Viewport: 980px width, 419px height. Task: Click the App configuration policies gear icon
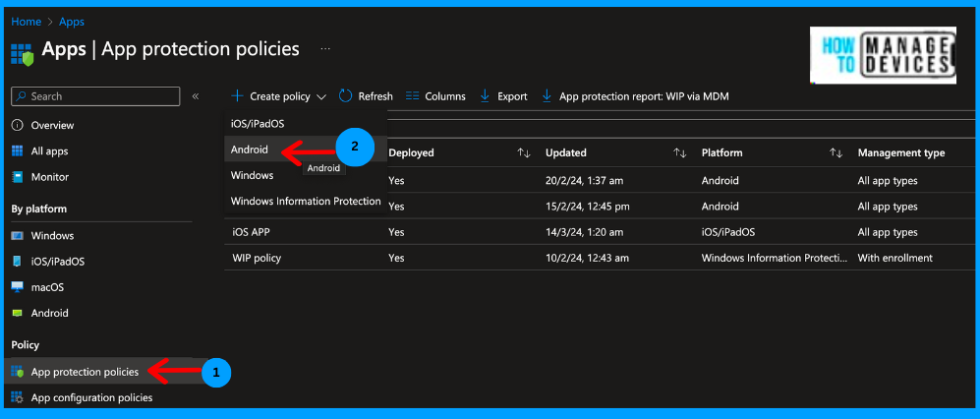pos(18,397)
